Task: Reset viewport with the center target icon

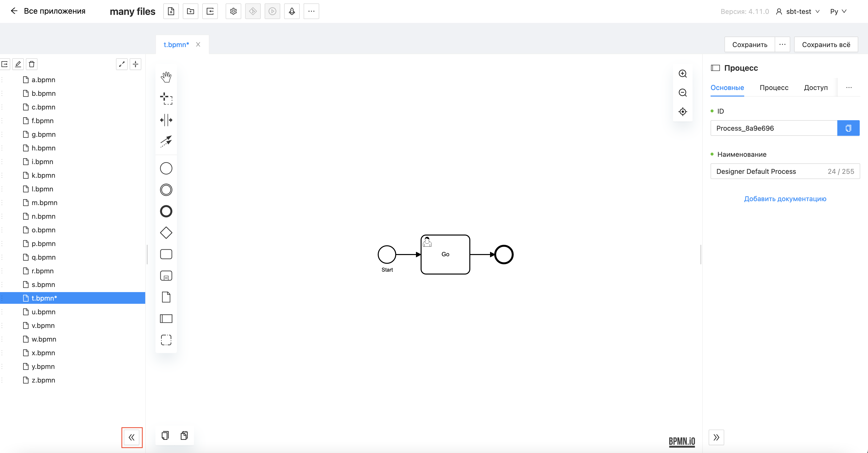Action: pyautogui.click(x=682, y=112)
